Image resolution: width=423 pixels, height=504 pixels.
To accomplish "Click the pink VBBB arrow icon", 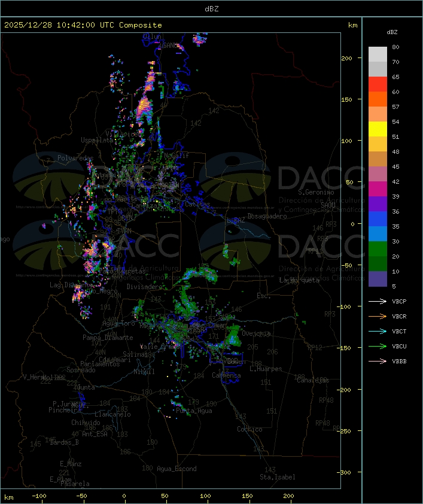I will [378, 361].
